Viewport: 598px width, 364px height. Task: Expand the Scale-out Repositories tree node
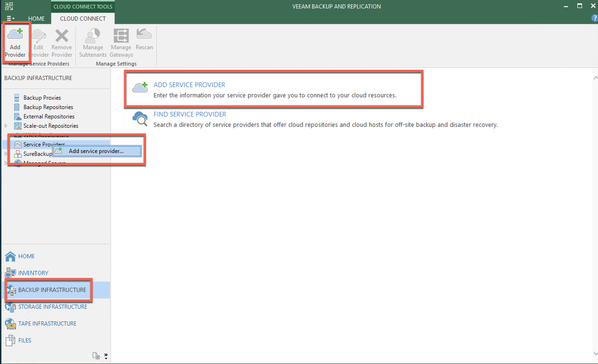coord(6,126)
